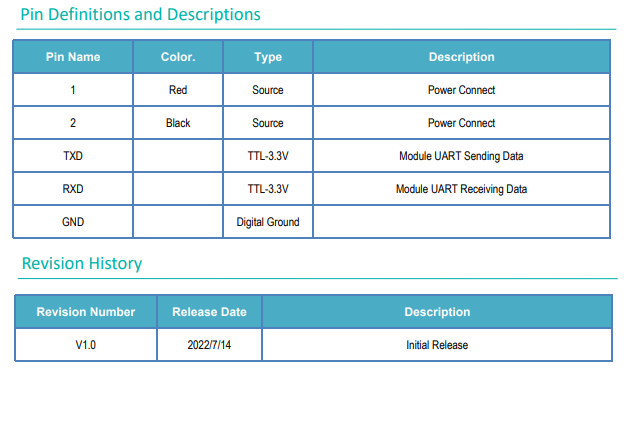Select the 'V1.0' revision cell
625x440 pixels.
pos(86,345)
